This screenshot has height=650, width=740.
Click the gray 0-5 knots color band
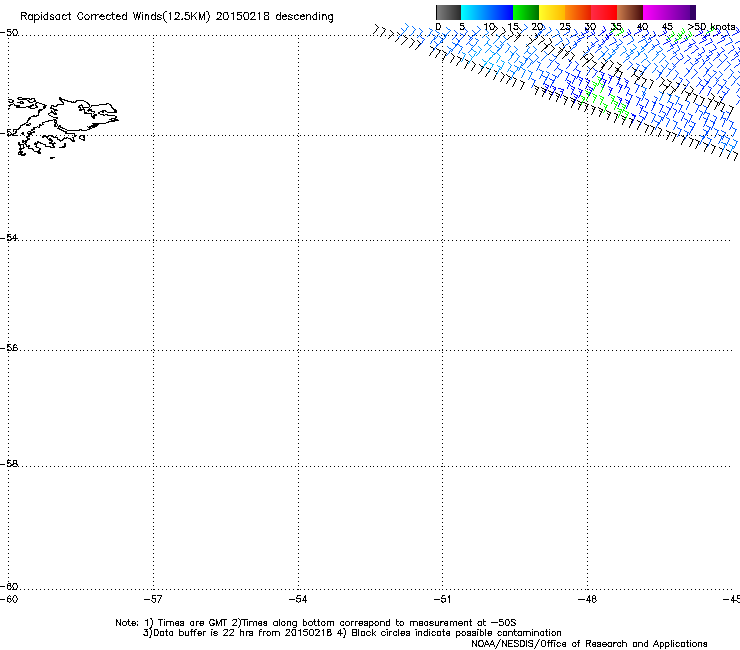tap(448, 12)
